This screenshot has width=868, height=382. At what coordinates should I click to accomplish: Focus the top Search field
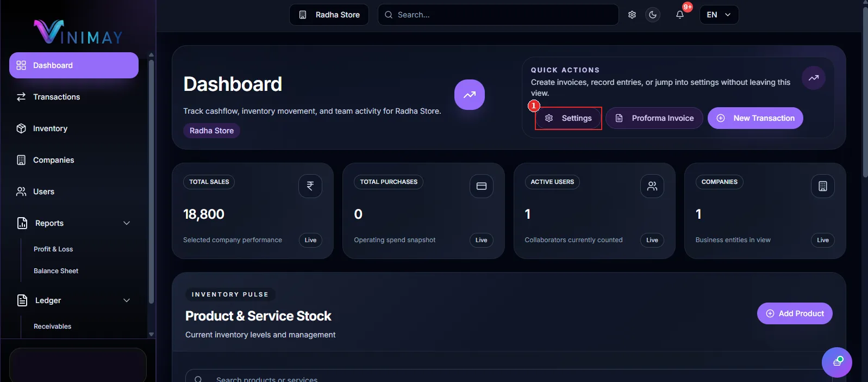498,15
